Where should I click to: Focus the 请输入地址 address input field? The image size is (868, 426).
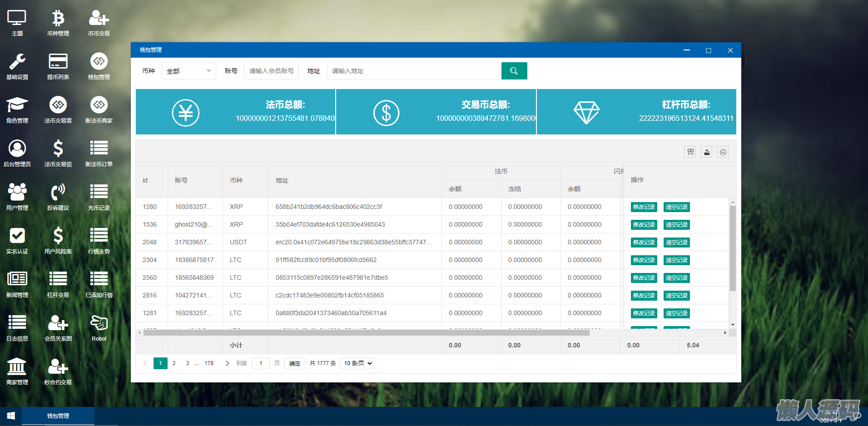pos(412,71)
